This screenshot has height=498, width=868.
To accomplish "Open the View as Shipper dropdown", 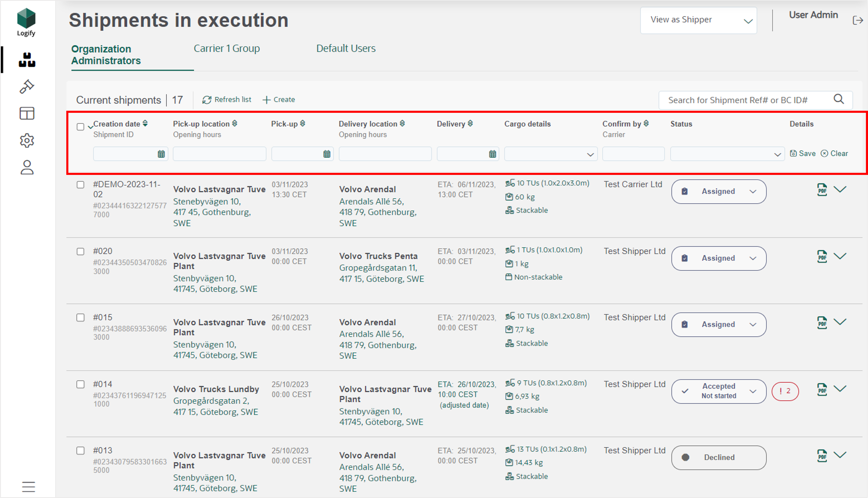I will 699,20.
